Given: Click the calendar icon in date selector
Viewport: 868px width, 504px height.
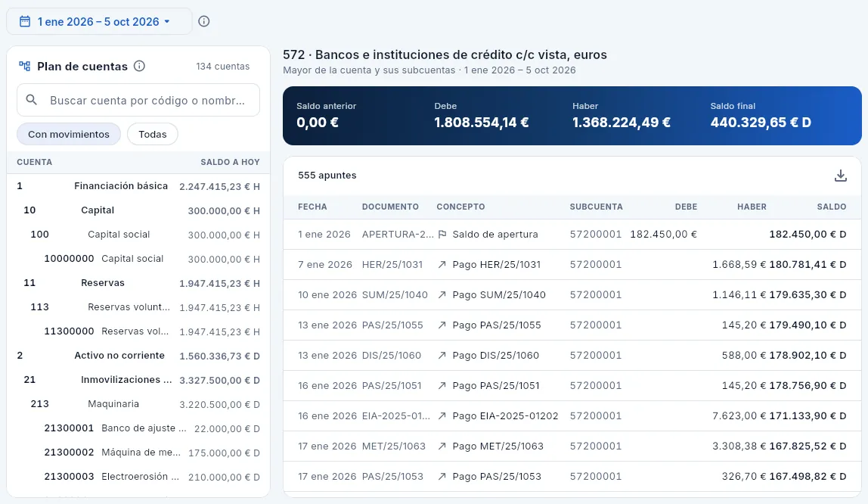Looking at the screenshot, I should pos(25,22).
